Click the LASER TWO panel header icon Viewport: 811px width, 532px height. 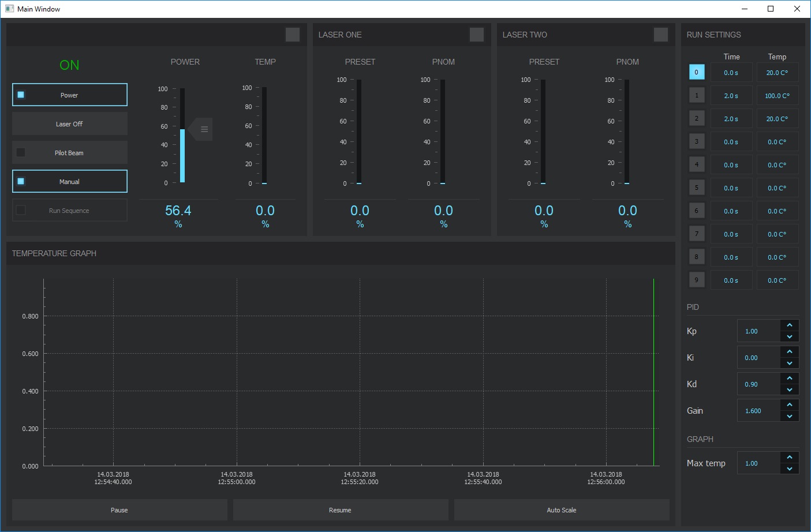point(660,35)
